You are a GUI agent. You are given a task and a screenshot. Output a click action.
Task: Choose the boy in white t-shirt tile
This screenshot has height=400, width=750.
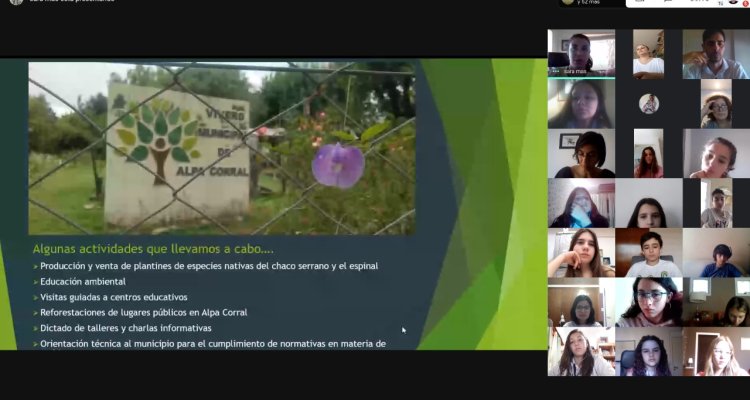tap(649, 253)
